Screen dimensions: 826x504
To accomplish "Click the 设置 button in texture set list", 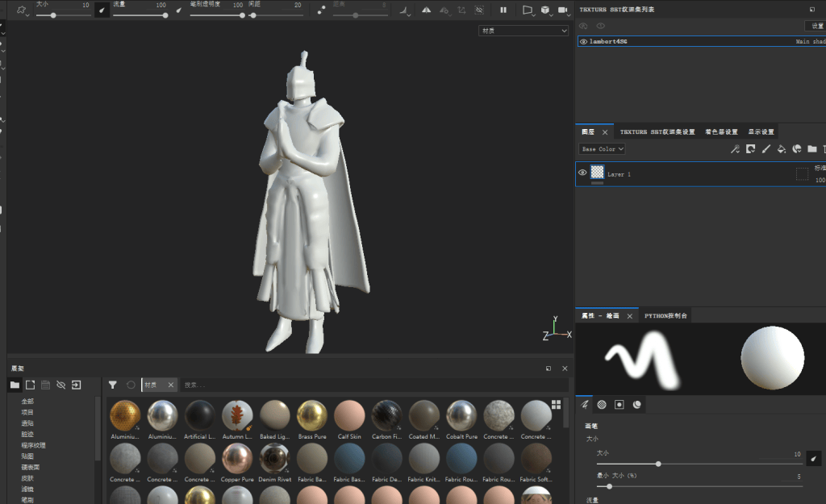I will pos(816,25).
